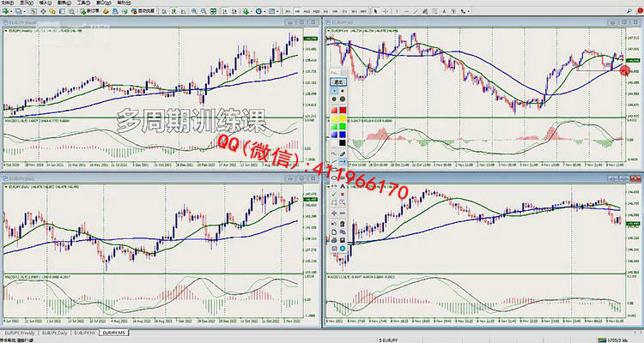
Task: Open the indicators list dropdown arrow
Action: click(x=252, y=11)
